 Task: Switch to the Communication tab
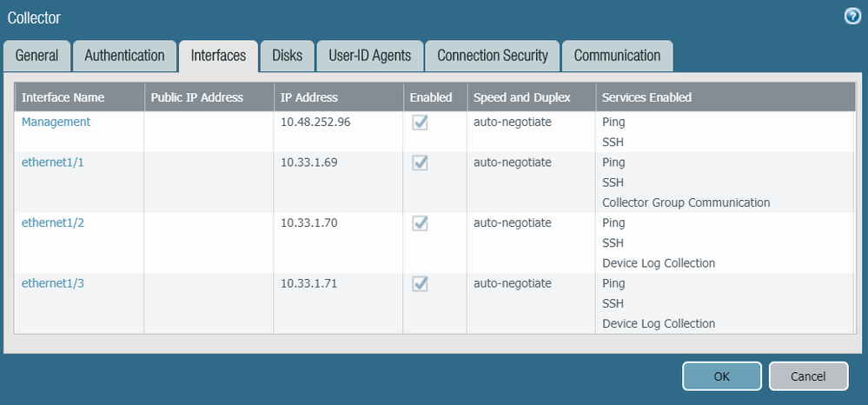[617, 56]
